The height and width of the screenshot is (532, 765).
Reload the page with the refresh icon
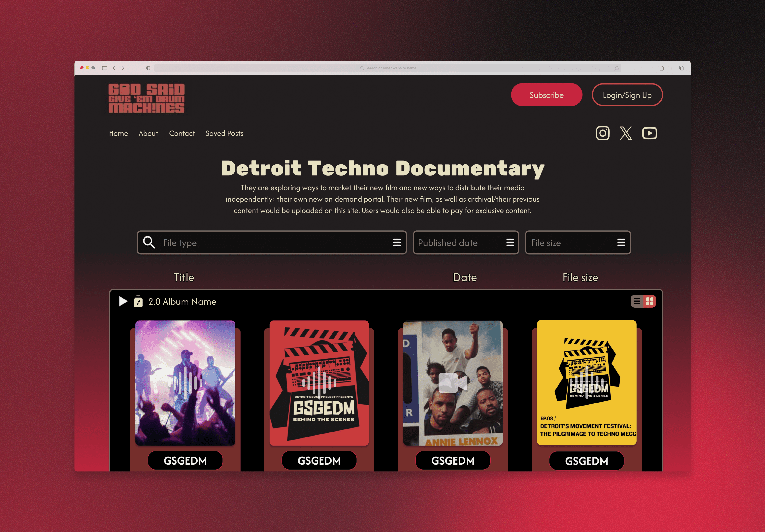click(617, 68)
